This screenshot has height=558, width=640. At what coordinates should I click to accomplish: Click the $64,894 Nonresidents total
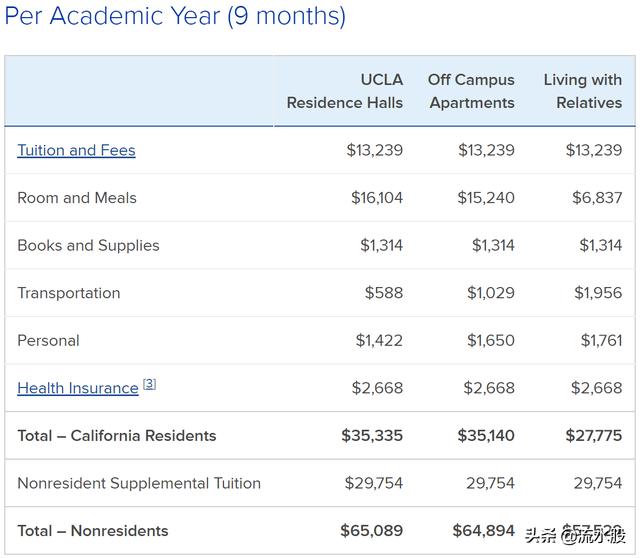(x=484, y=531)
